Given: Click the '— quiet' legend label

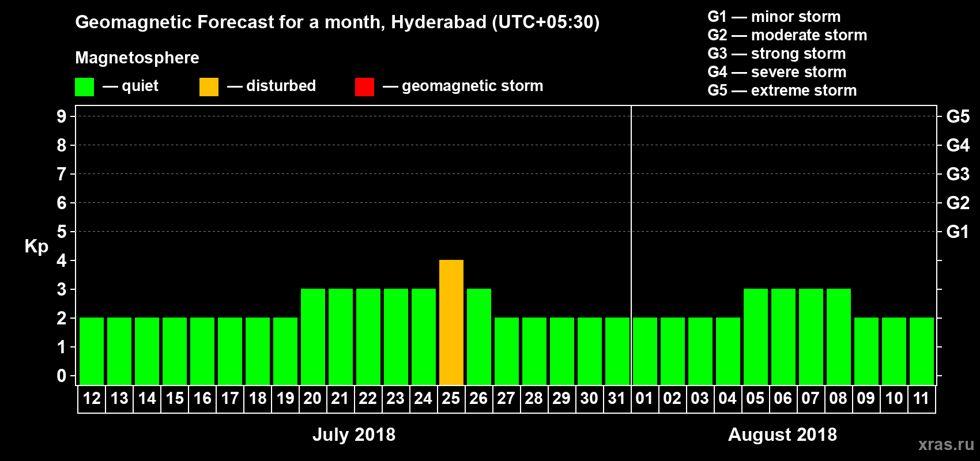Looking at the screenshot, I should [130, 86].
